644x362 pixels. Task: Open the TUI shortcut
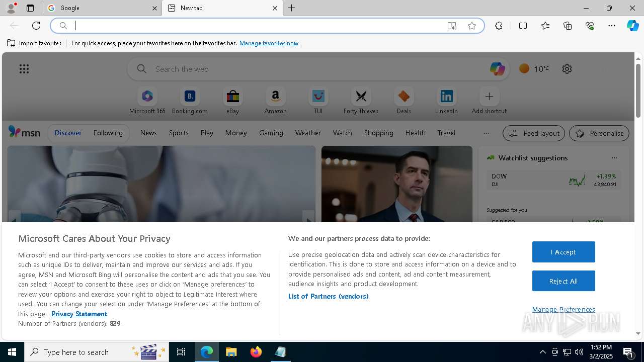click(318, 101)
